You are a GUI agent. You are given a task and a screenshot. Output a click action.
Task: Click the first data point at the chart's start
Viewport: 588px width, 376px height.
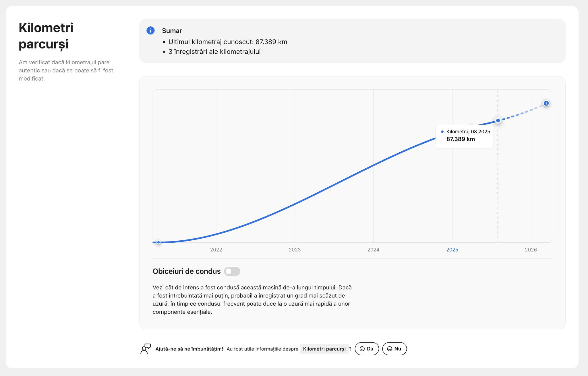pyautogui.click(x=158, y=242)
